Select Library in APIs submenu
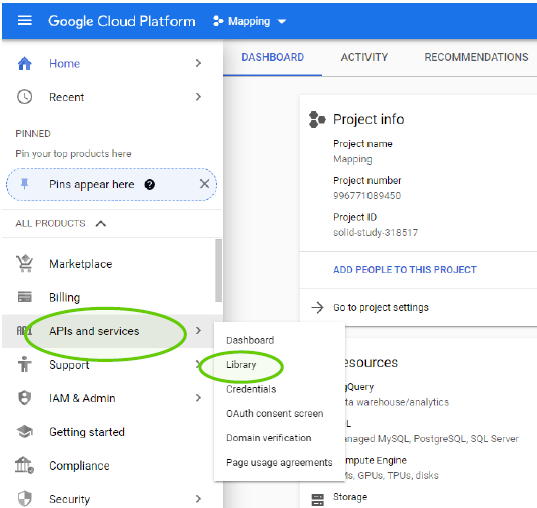The width and height of the screenshot is (537, 508). 241,365
